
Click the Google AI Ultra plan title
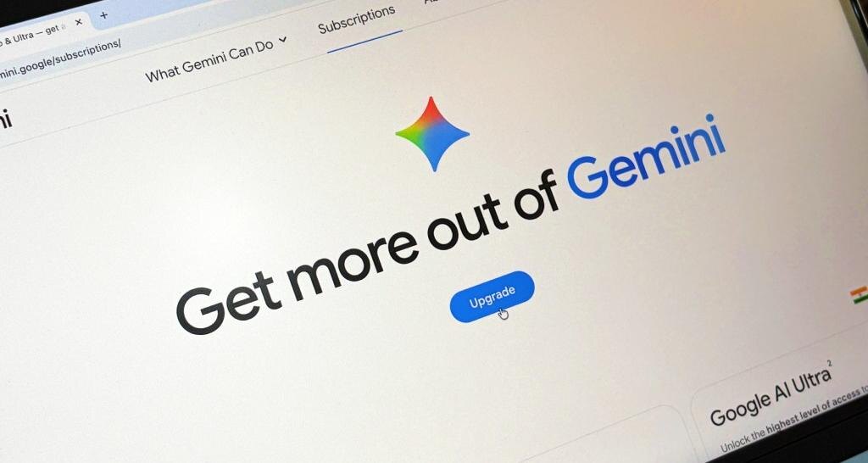pos(770,397)
